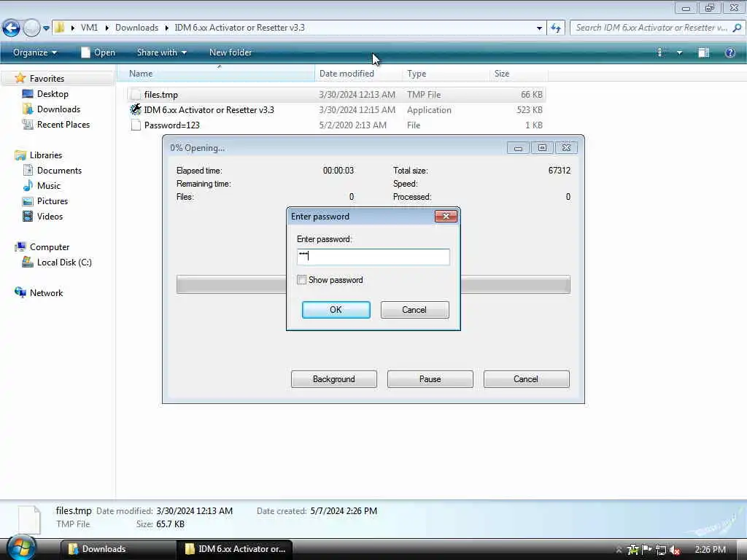The width and height of the screenshot is (747, 560).
Task: Confirm the password with OK
Action: pos(336,310)
